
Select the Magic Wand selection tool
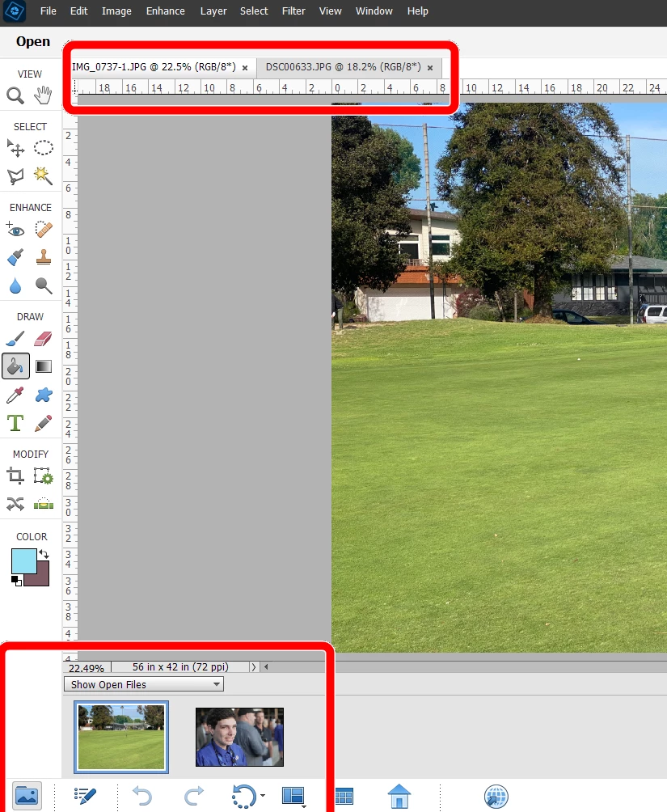[43, 176]
